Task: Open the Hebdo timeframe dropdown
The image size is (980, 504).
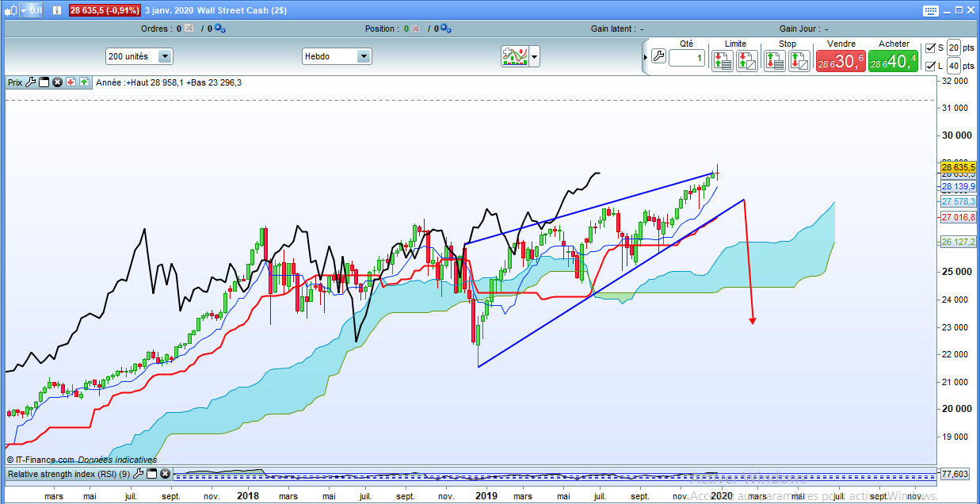Action: pos(363,56)
